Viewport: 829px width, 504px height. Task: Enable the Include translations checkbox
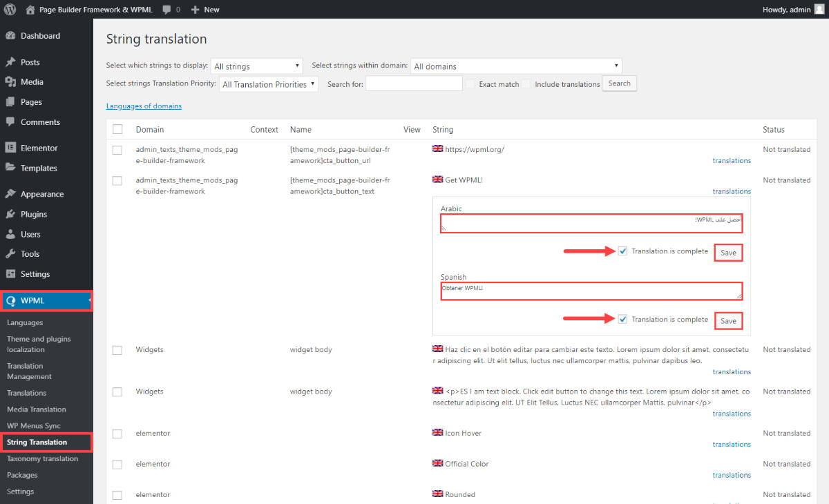coord(526,84)
